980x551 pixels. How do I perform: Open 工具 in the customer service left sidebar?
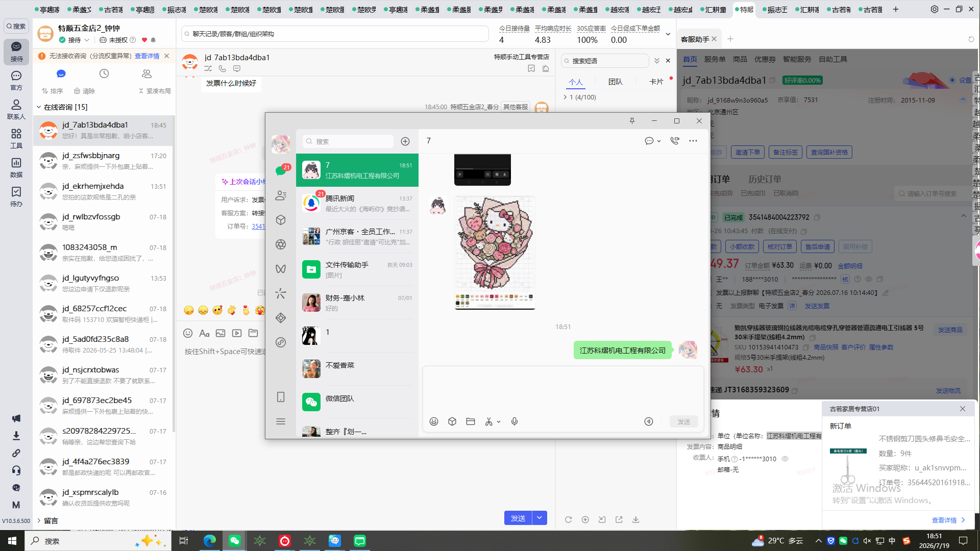coord(16,139)
